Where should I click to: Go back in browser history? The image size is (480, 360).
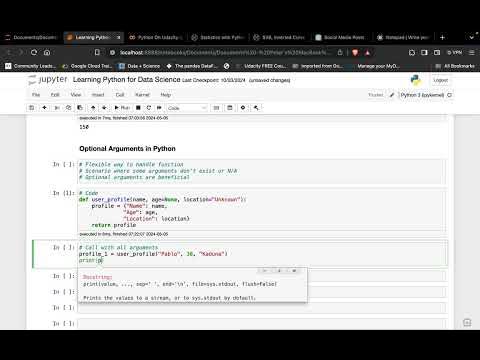click(x=9, y=52)
